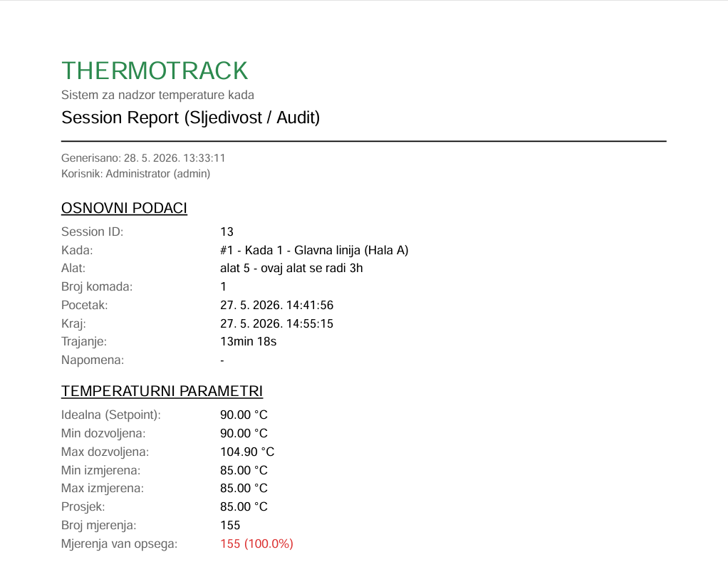This screenshot has height=562, width=728.
Task: Select start time '27. 5. 2026. 14:41:56'
Action: click(x=276, y=306)
